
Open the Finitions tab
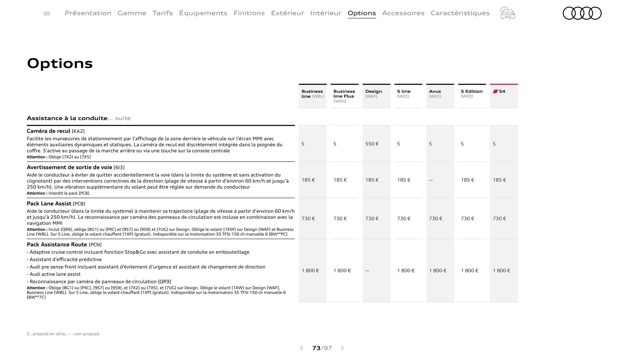coord(249,13)
